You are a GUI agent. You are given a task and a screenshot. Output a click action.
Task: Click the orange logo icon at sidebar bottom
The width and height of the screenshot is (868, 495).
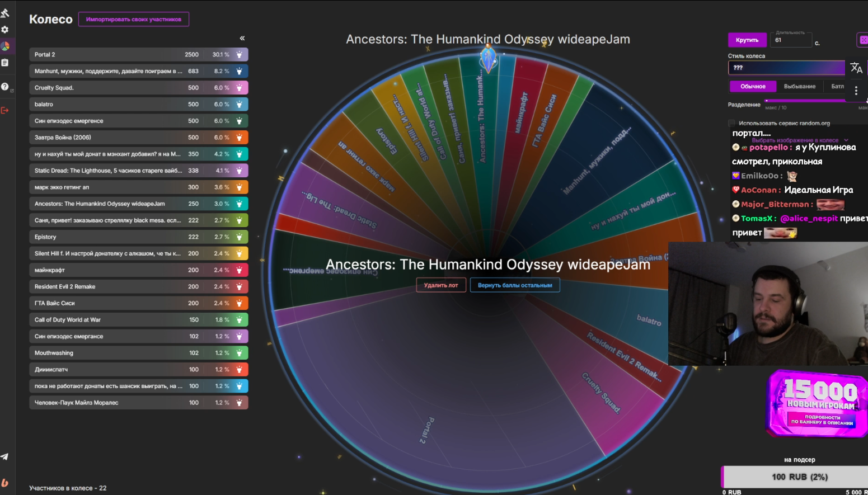[x=4, y=483]
